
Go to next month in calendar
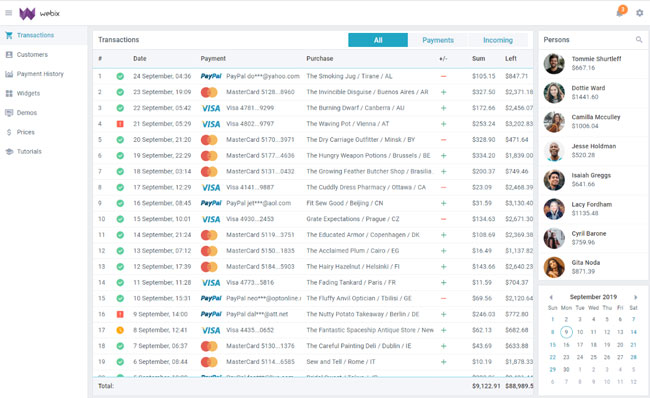pyautogui.click(x=635, y=297)
